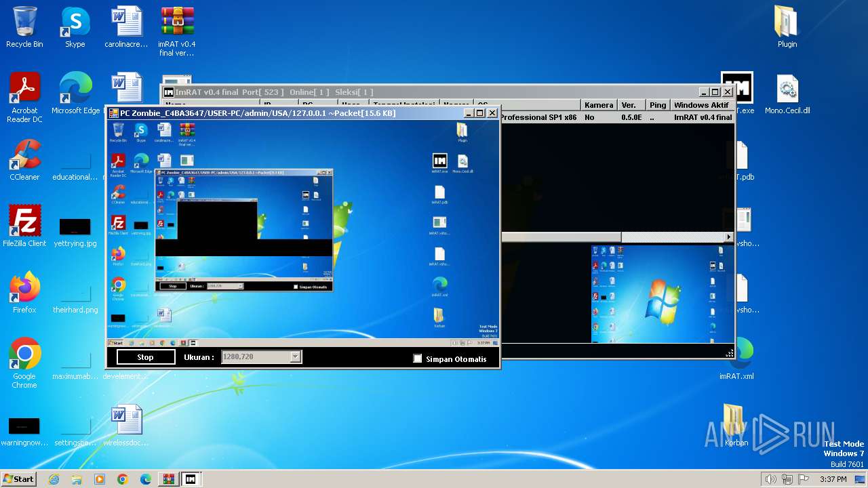Click the Stop button in PC Zombie window
Viewport: 868px width, 488px height.
[x=146, y=357]
